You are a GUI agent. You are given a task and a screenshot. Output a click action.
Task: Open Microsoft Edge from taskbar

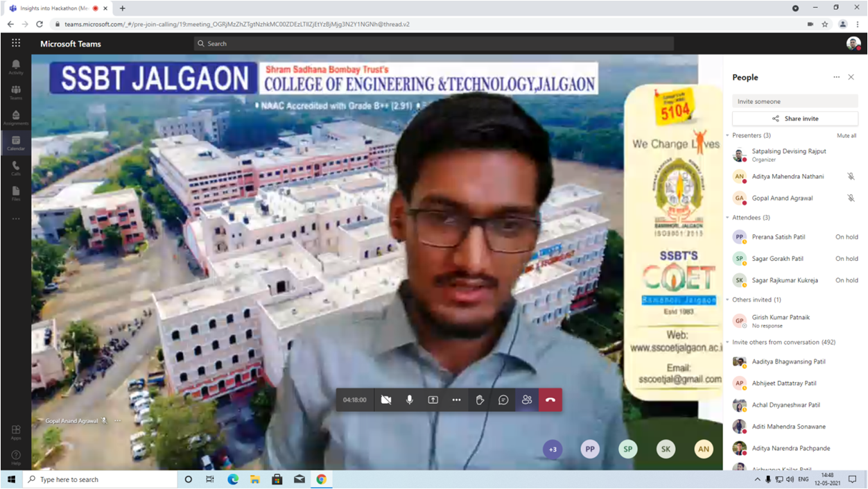(x=233, y=479)
